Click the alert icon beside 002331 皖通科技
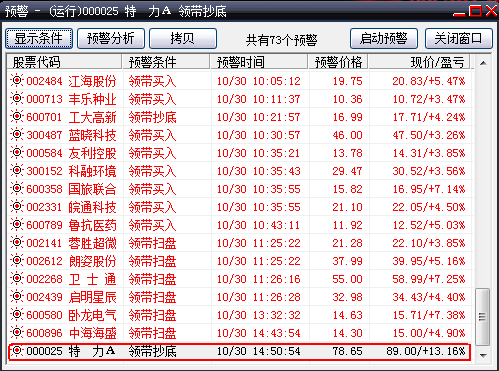 click(17, 206)
